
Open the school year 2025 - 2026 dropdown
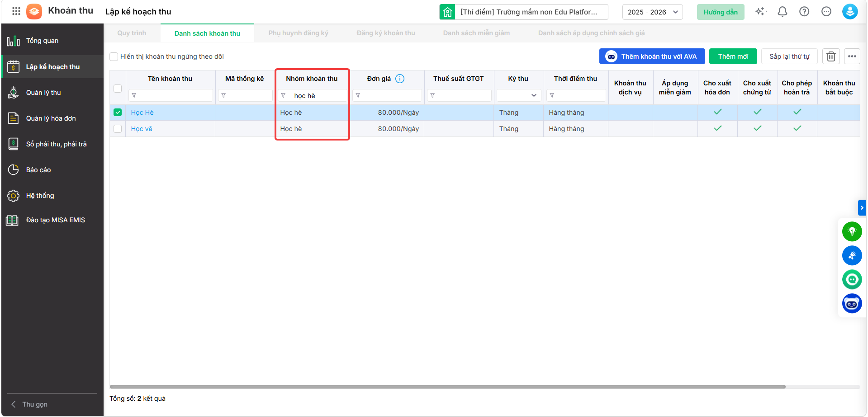[653, 12]
